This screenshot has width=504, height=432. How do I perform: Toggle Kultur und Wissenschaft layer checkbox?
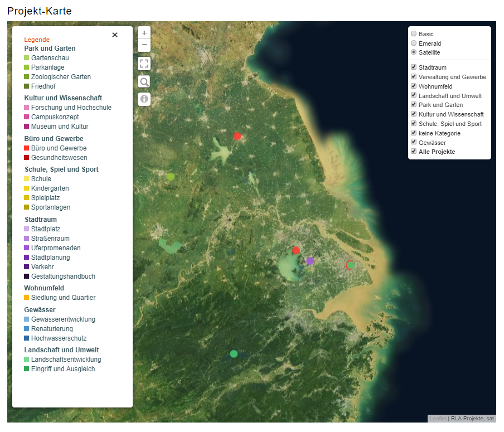coord(414,114)
